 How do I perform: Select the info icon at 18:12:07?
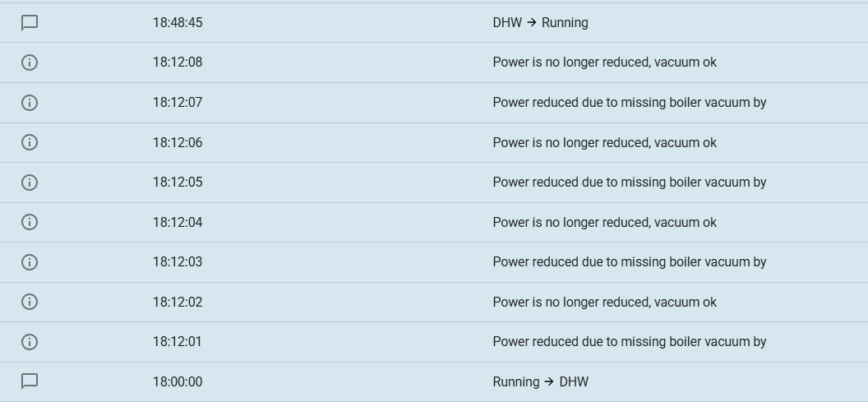point(30,103)
